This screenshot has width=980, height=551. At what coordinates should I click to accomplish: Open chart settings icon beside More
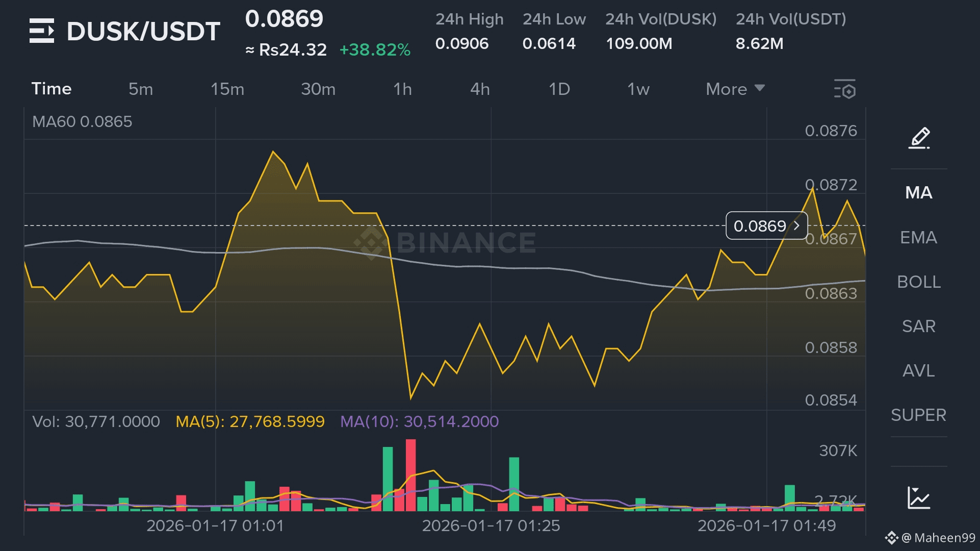coord(844,89)
